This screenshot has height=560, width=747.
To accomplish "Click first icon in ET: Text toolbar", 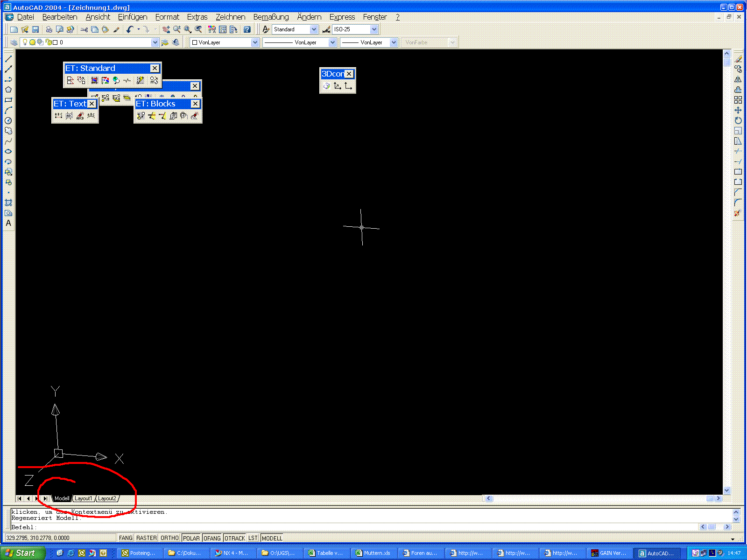I will pos(58,116).
